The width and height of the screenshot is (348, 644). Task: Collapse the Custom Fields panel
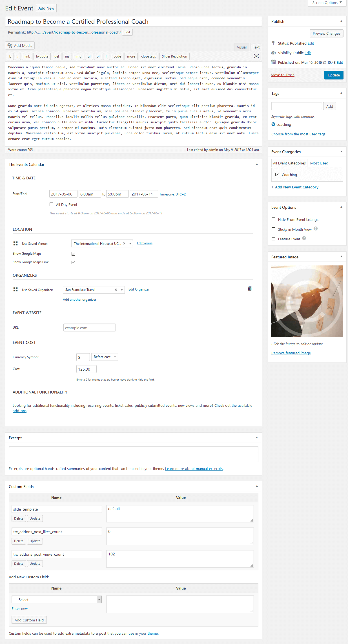(x=257, y=486)
